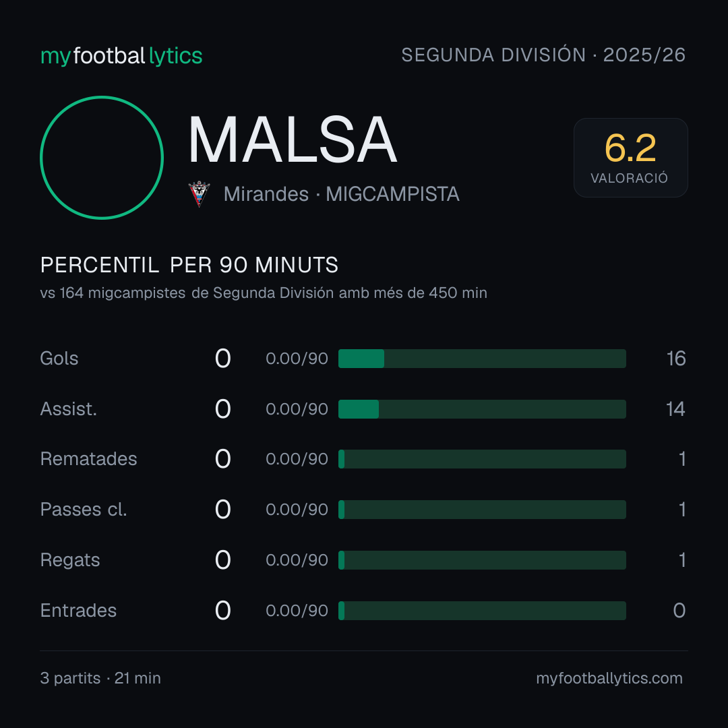Click the Rematades percentile bar
This screenshot has height=728, width=728.
(482, 459)
